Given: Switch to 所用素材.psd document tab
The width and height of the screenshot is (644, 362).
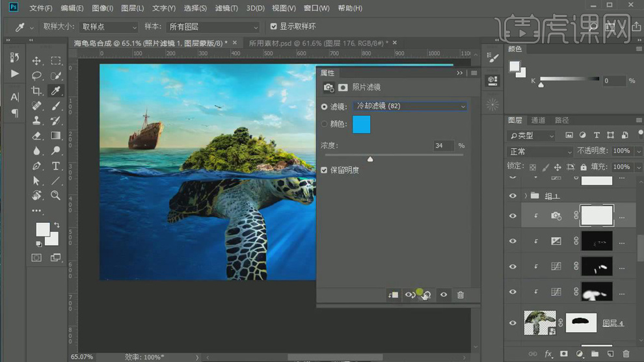Looking at the screenshot, I should tap(317, 43).
